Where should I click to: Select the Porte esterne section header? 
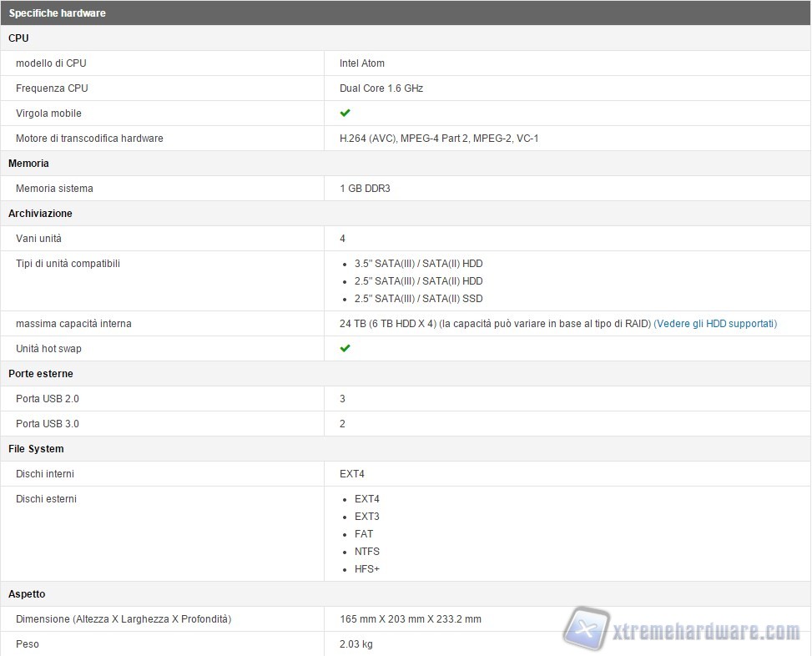pos(41,374)
